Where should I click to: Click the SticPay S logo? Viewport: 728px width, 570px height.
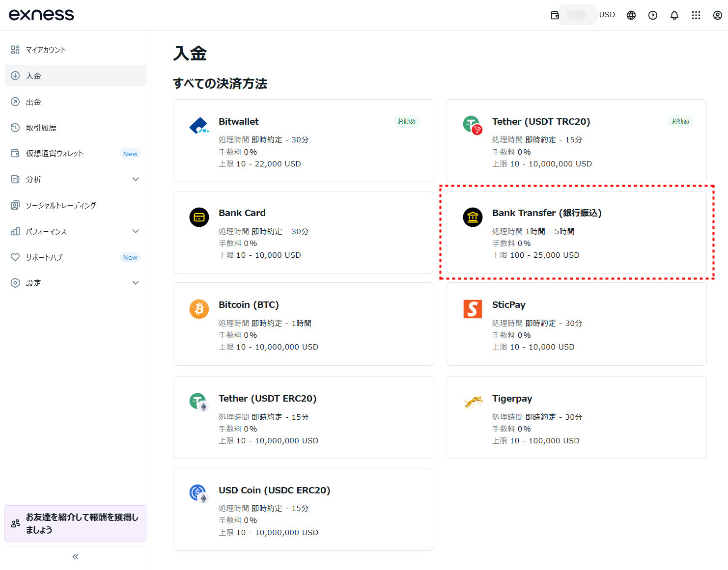[x=473, y=309]
